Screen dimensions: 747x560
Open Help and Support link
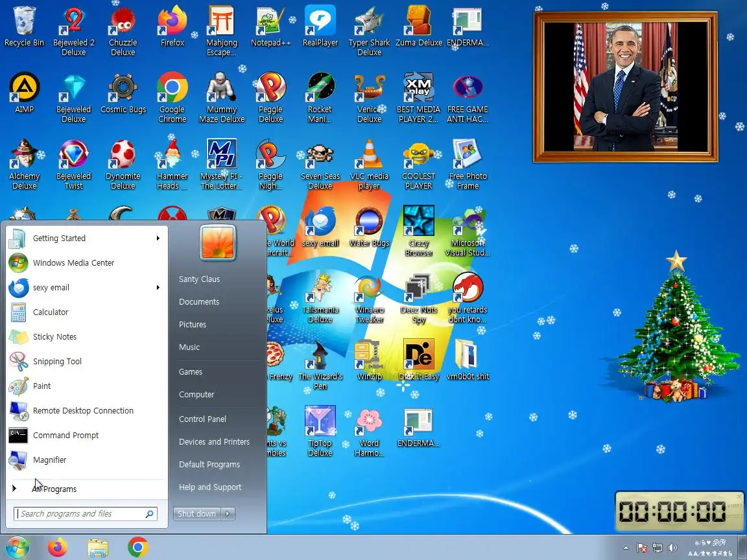click(x=210, y=487)
